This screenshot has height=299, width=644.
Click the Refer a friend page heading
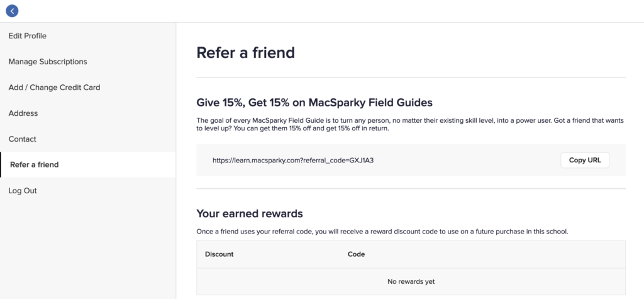coord(246,53)
